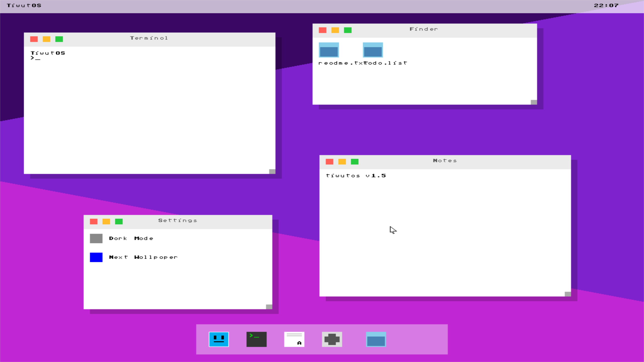Click the Next Wallpaper blue swatch
644x362 pixels.
click(96, 257)
